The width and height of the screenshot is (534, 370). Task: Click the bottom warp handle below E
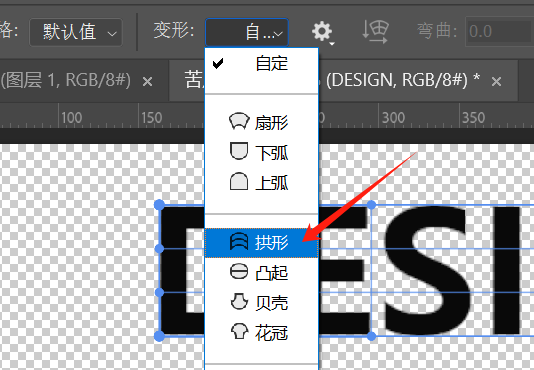pos(372,337)
